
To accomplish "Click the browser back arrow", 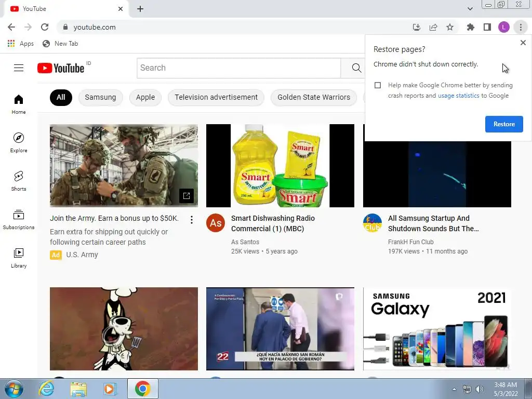I will click(x=11, y=27).
